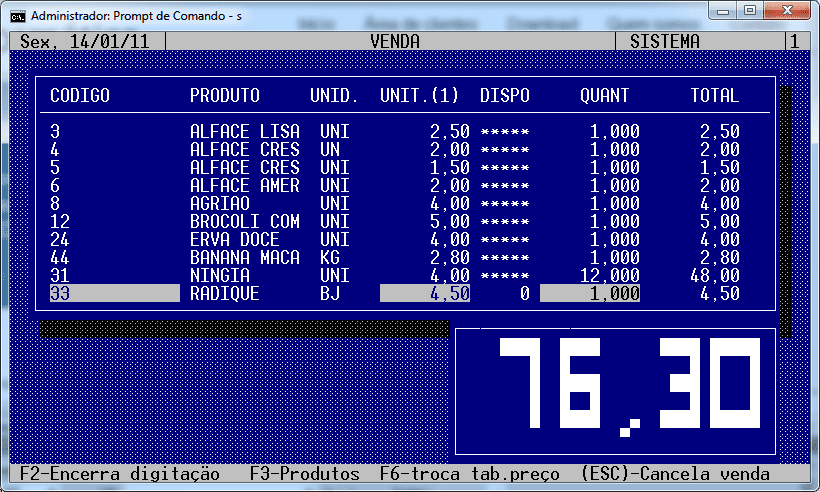The width and height of the screenshot is (820, 492).
Task: Click the highlighted quantity field 1,000
Action: pyautogui.click(x=590, y=293)
